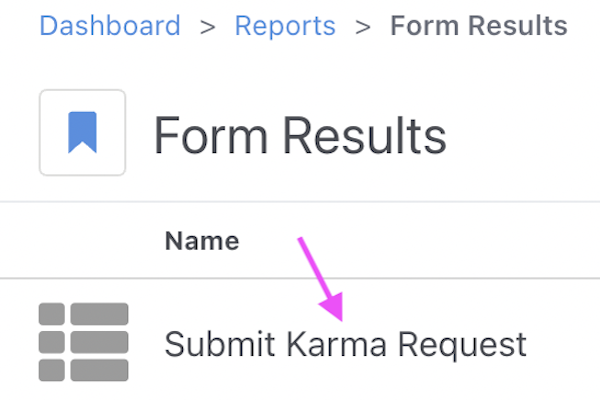Click the bookmark icon's square frame
This screenshot has height=400, width=600.
click(x=82, y=132)
